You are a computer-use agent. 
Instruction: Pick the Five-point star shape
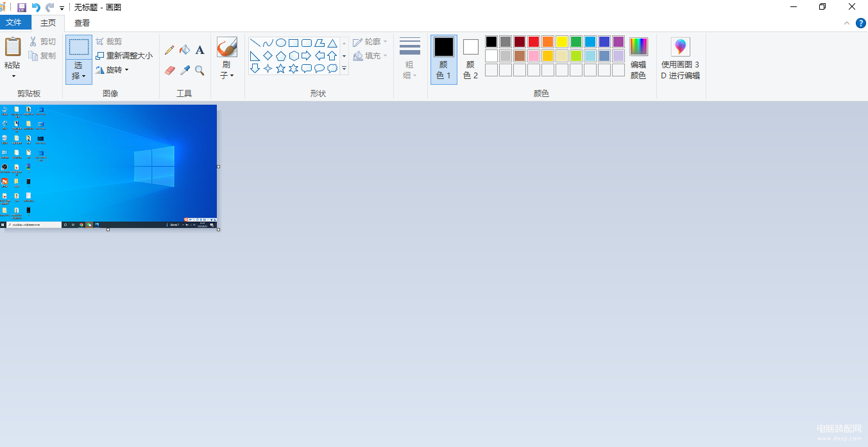pos(280,68)
